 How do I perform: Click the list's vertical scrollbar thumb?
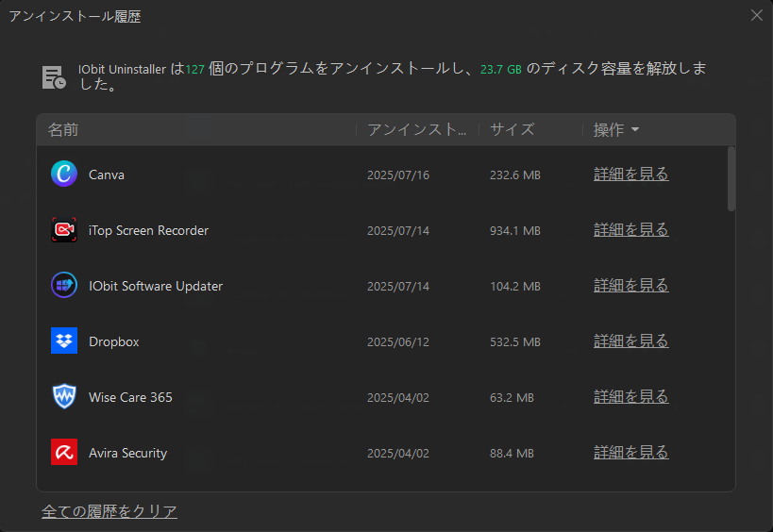click(731, 179)
